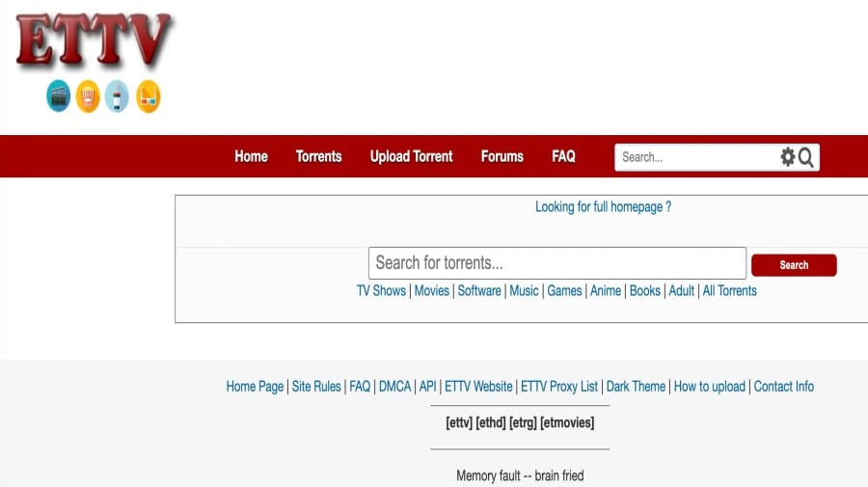This screenshot has height=487, width=868.
Task: Open the DMCA footer link
Action: tap(394, 387)
